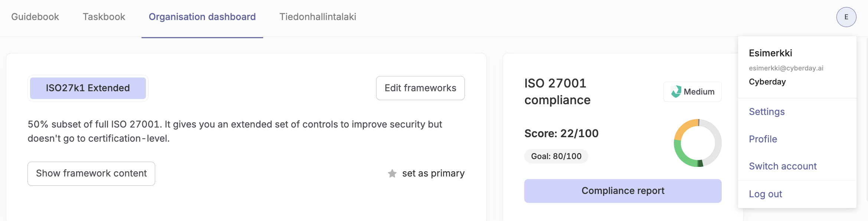Click the Medium level compliance icon
Viewport: 868px width, 221px height.
tap(676, 92)
